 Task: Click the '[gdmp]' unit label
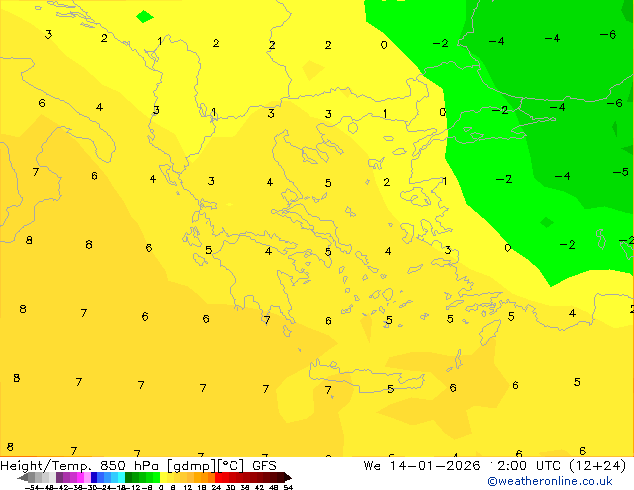pyautogui.click(x=192, y=466)
